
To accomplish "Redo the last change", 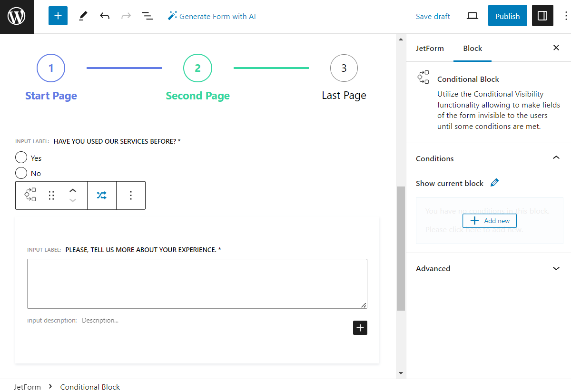I will point(126,16).
